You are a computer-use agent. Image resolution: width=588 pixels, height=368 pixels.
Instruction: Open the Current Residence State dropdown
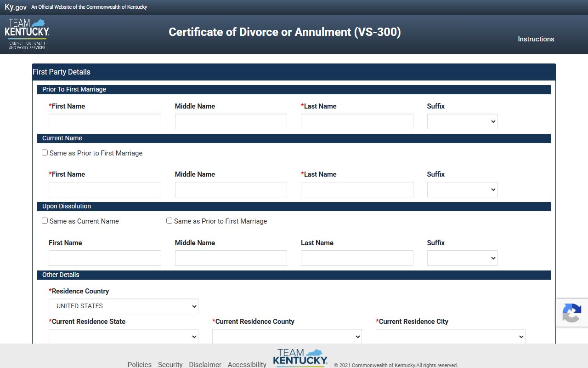point(124,336)
